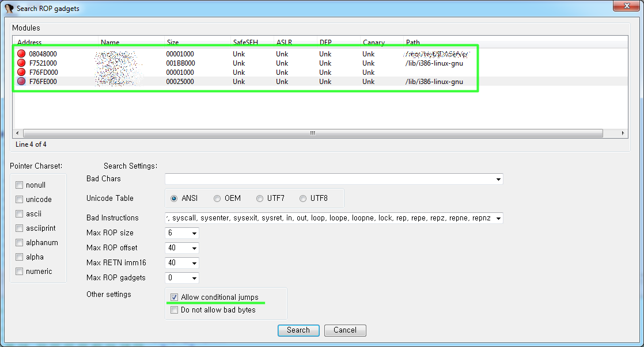Enable the nonull pointer charset checkbox

(x=19, y=185)
